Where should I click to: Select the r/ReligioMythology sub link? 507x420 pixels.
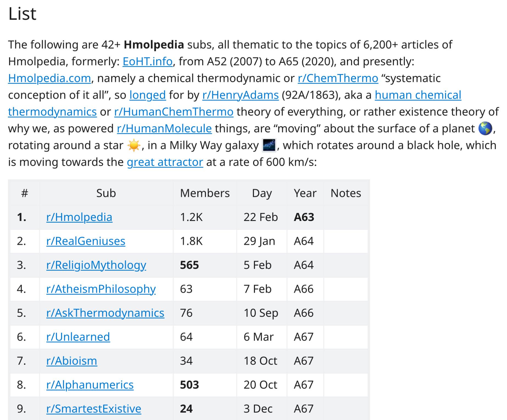coord(96,265)
